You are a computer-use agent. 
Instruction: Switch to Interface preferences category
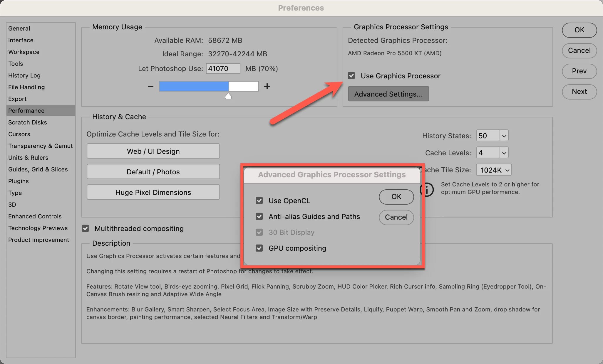pyautogui.click(x=21, y=40)
